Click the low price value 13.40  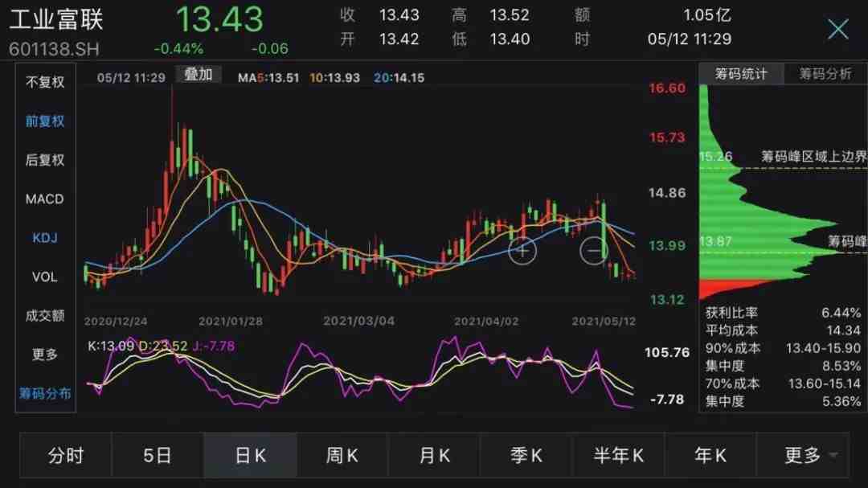(510, 39)
